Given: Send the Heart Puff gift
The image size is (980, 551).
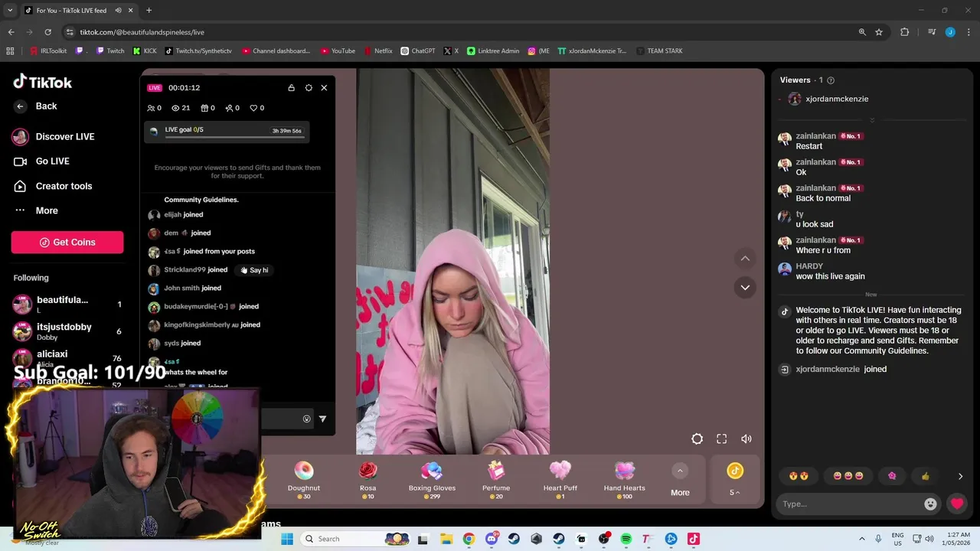Looking at the screenshot, I should click(560, 481).
